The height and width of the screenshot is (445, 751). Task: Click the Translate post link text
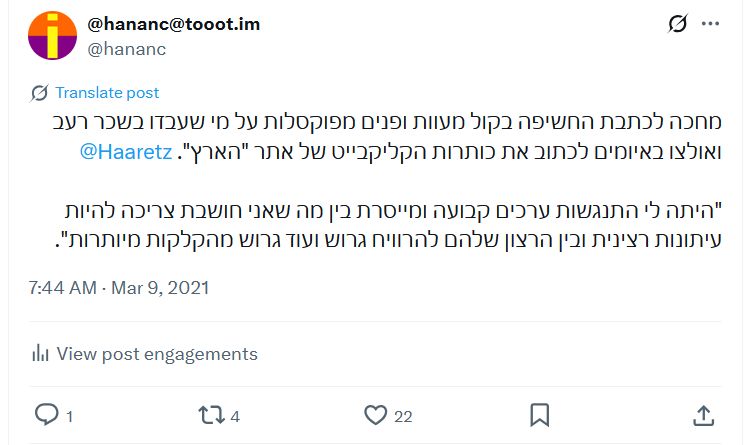click(107, 93)
